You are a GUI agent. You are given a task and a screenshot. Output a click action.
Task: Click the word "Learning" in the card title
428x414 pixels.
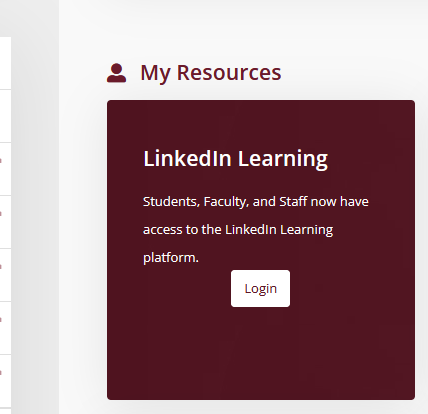click(283, 159)
